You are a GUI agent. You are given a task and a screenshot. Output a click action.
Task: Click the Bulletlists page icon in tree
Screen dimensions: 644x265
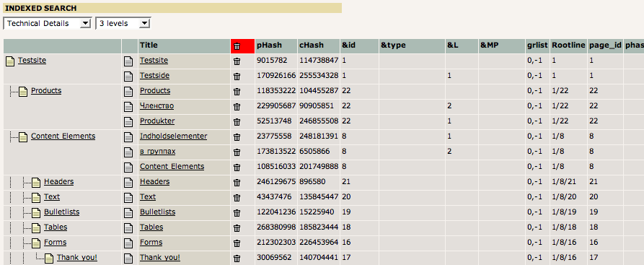point(37,213)
